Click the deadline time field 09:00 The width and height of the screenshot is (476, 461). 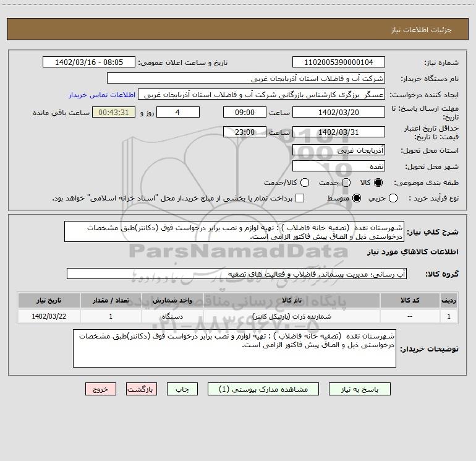pos(245,112)
